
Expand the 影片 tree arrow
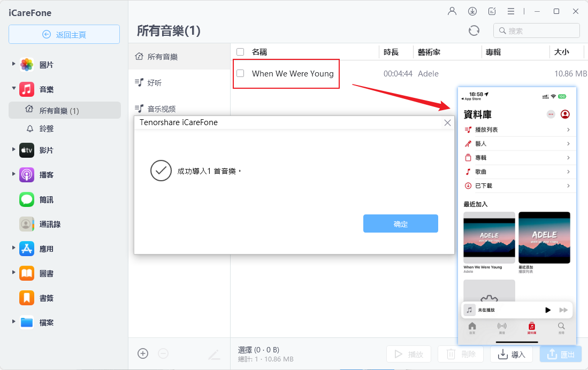(x=13, y=149)
